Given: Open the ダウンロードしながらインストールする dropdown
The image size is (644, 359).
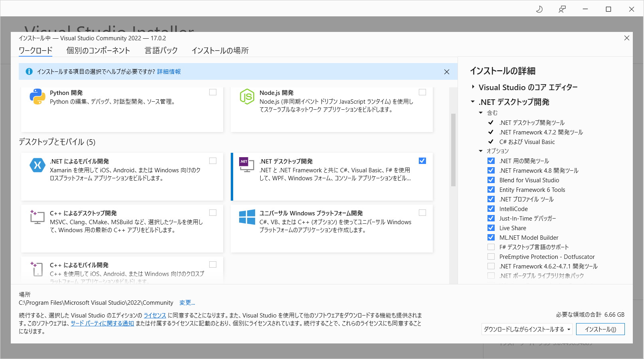Looking at the screenshot, I should tap(527, 329).
